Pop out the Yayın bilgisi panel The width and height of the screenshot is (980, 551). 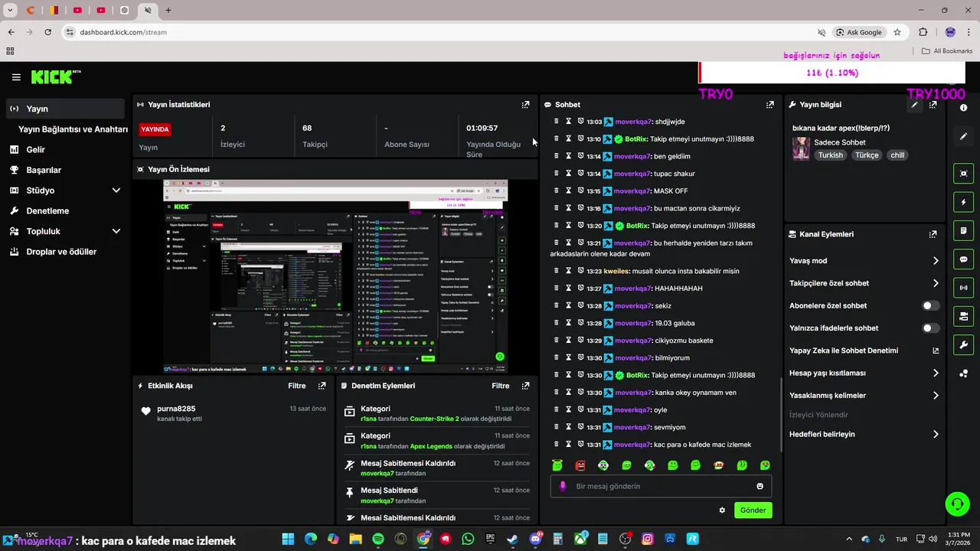point(933,105)
